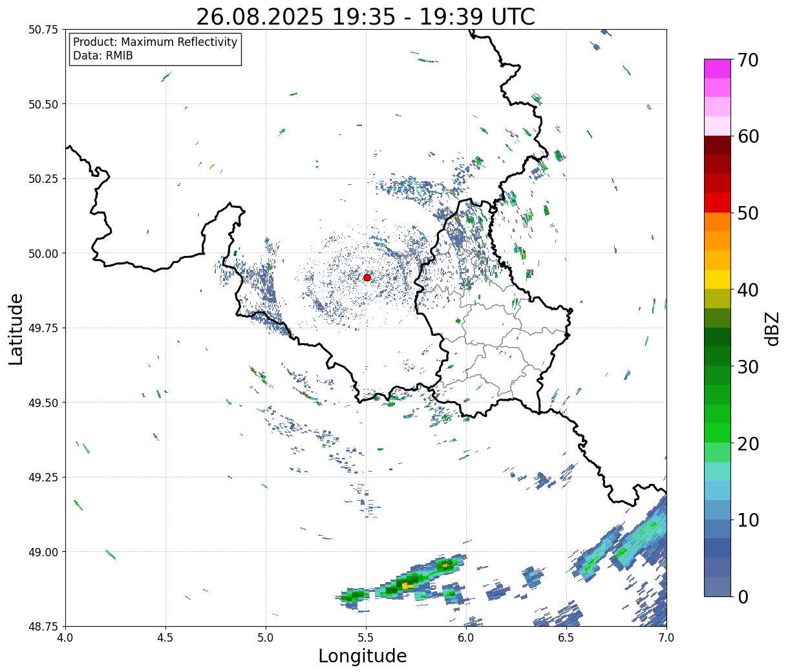Click the 50.25 latitude tick label

[x=43, y=179]
